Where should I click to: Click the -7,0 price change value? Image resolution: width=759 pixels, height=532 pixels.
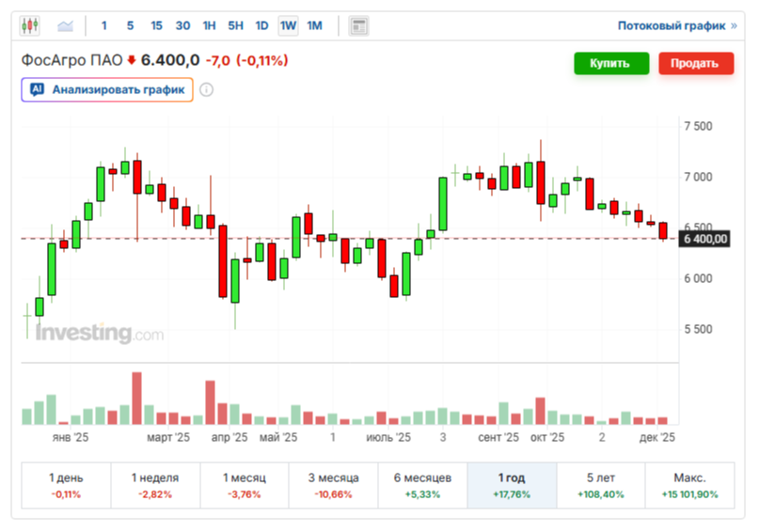[x=218, y=61]
